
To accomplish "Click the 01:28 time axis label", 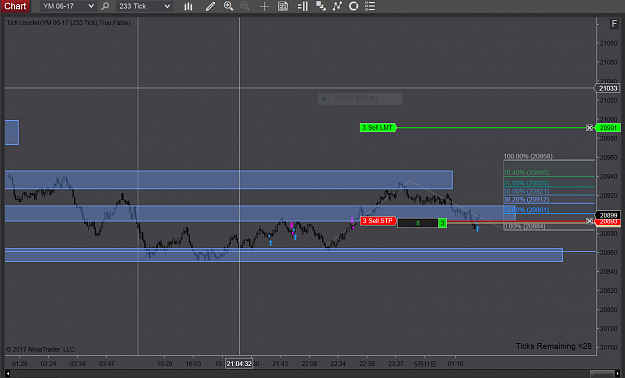I will tap(20, 364).
